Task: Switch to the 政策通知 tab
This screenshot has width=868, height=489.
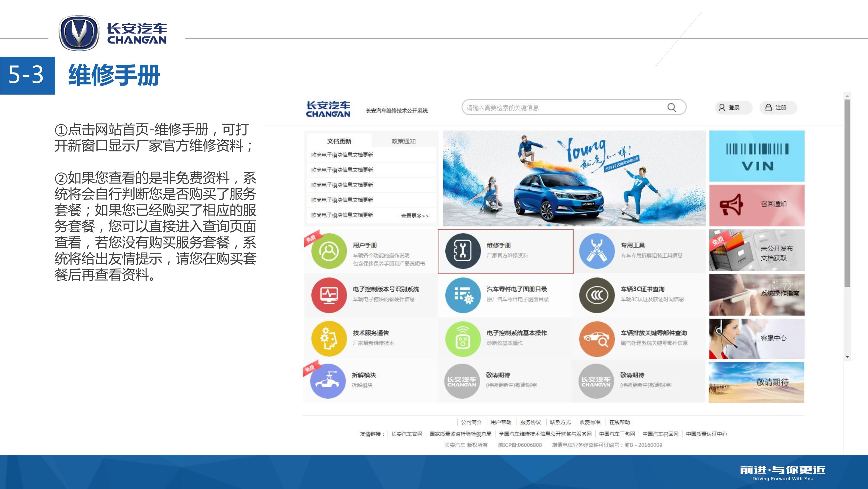Action: [403, 141]
